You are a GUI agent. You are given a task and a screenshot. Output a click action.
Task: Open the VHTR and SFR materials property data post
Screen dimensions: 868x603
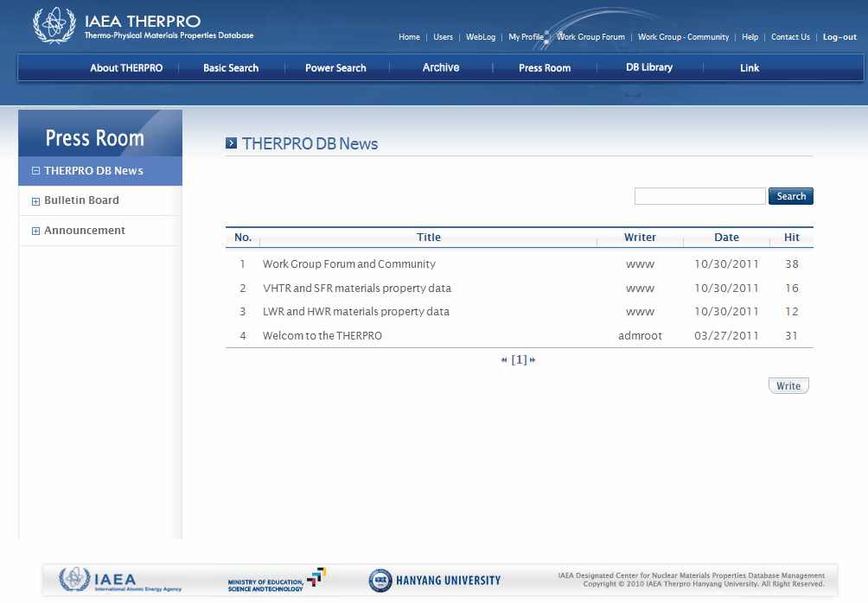(x=357, y=288)
